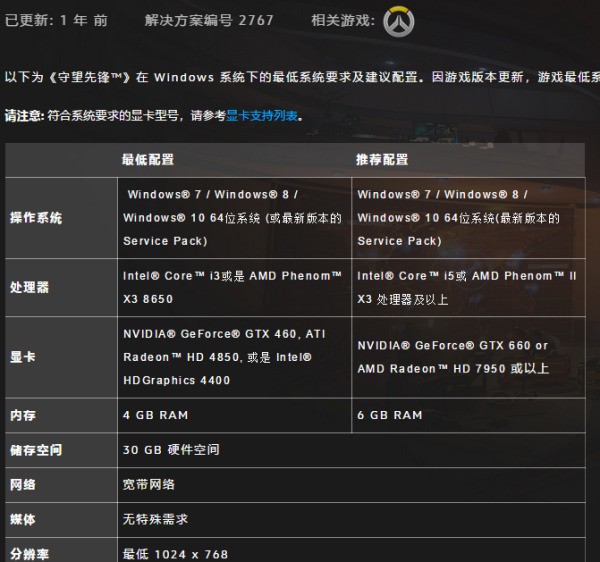Image resolution: width=600 pixels, height=562 pixels.
Task: Click the recommended operating system cell
Action: click(x=468, y=218)
